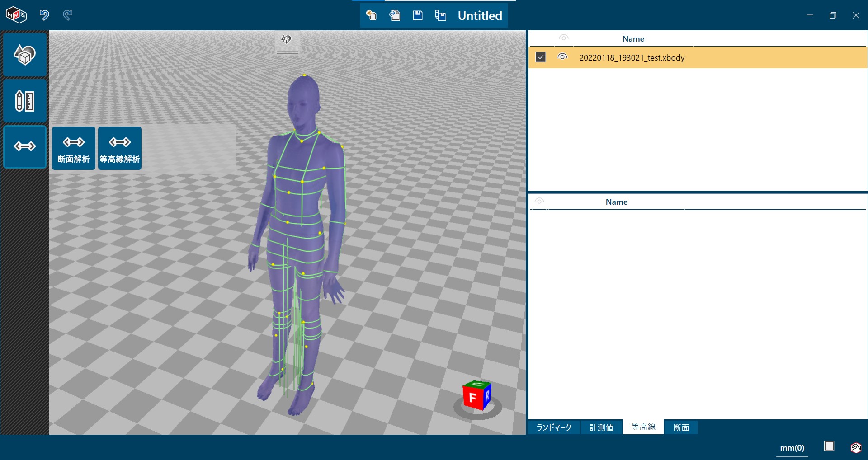Switch to the ランドマーク tab
868x460 pixels.
(x=554, y=427)
